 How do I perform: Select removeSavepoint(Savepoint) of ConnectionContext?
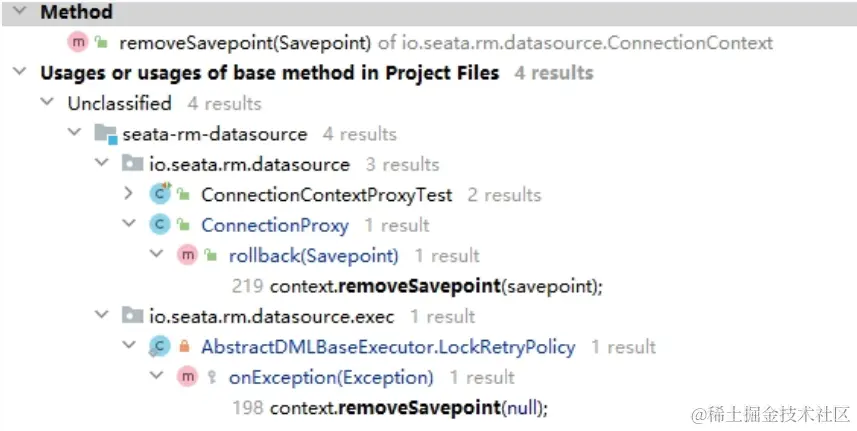coord(446,43)
